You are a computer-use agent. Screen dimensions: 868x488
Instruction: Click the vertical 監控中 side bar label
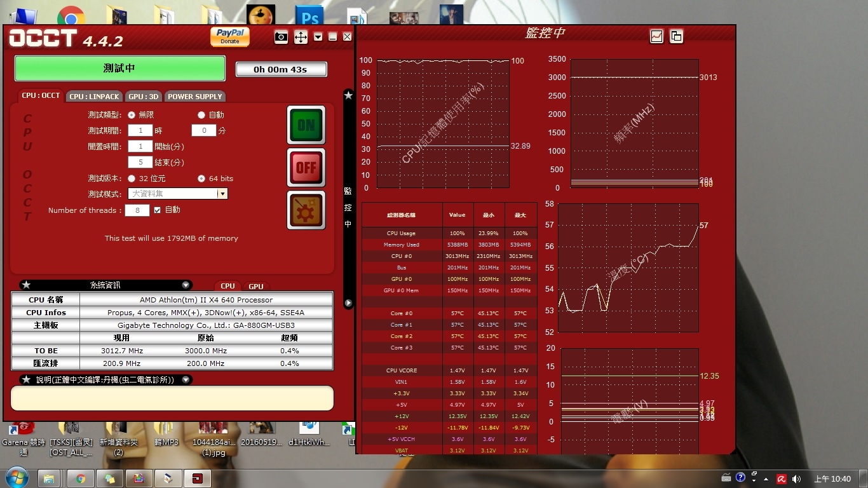click(x=348, y=207)
